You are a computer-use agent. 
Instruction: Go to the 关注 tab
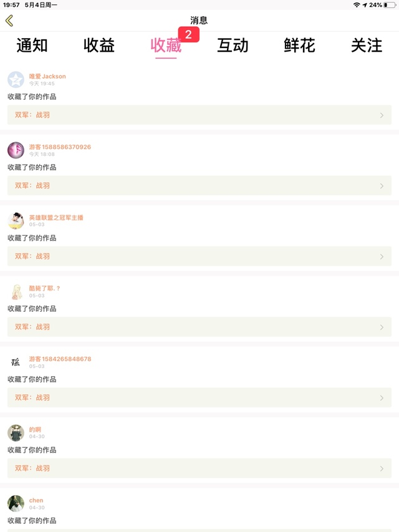point(367,46)
